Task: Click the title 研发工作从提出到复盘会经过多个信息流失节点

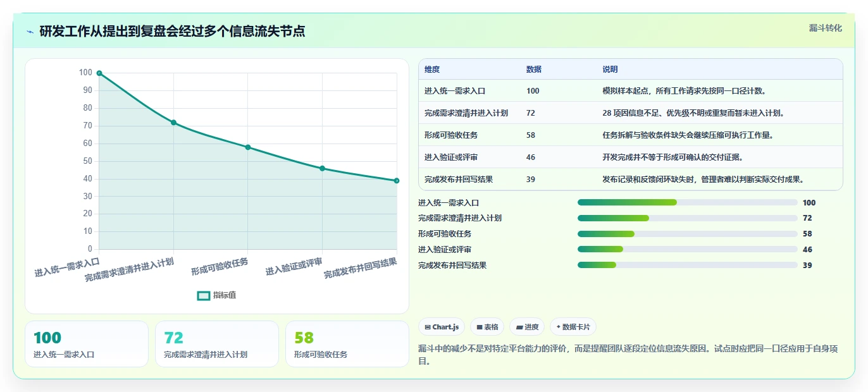Action: (172, 32)
